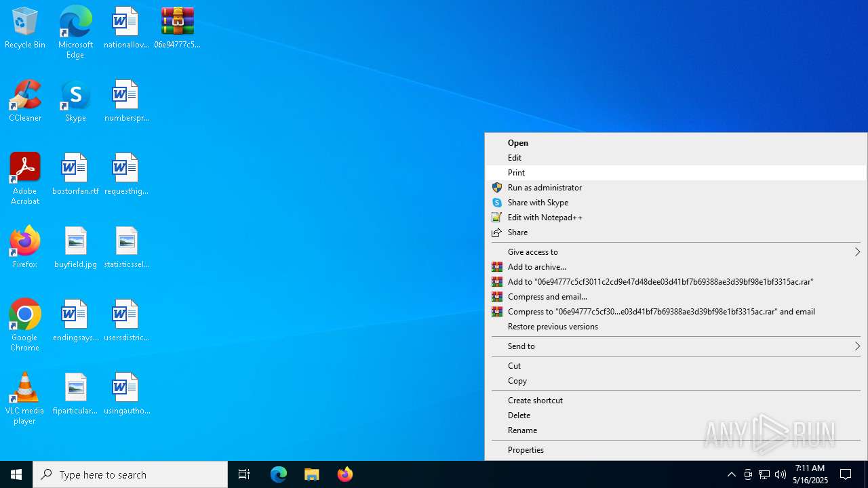
Task: Select the Microsoft Edge desktop shortcut
Action: [75, 33]
